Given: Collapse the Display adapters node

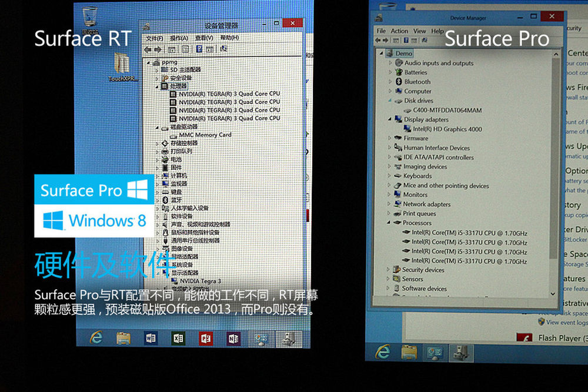Looking at the screenshot, I should coord(390,119).
